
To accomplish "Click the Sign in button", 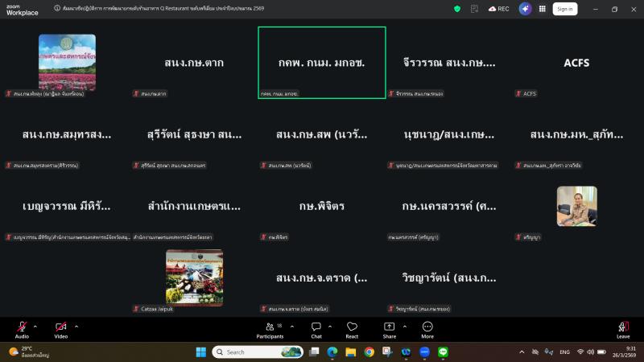I will coord(564,8).
